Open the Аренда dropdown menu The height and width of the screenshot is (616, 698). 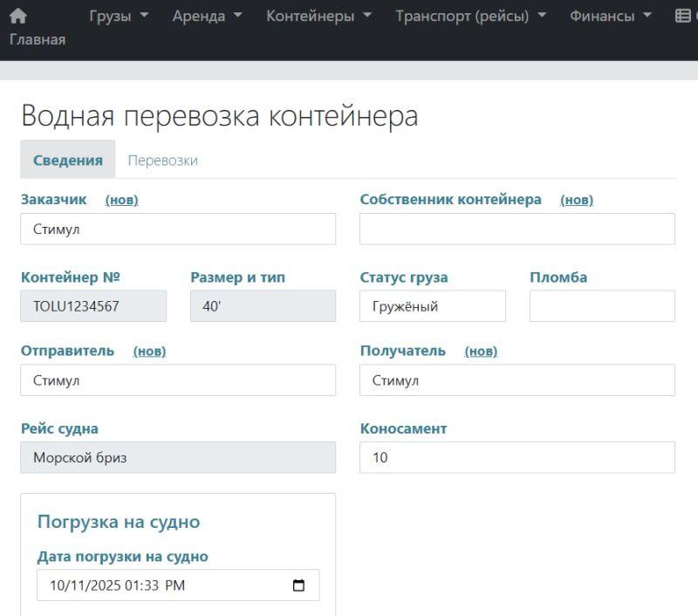tap(207, 16)
